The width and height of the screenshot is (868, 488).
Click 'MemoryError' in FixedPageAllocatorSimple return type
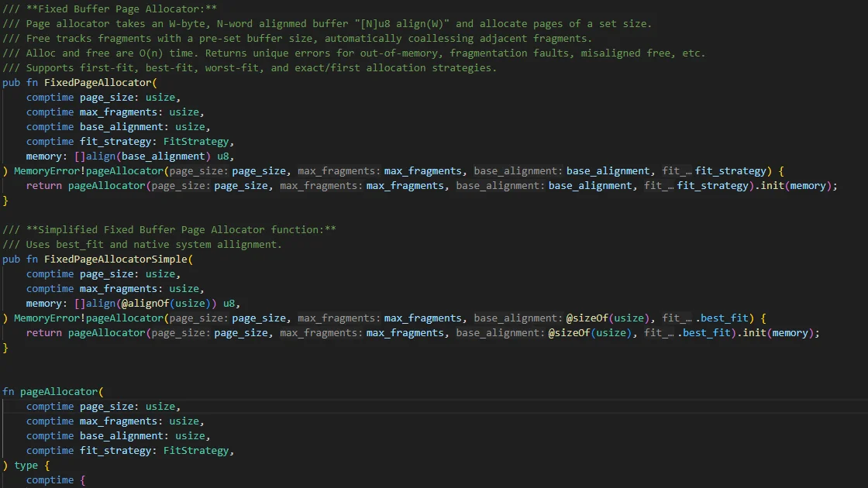(47, 318)
